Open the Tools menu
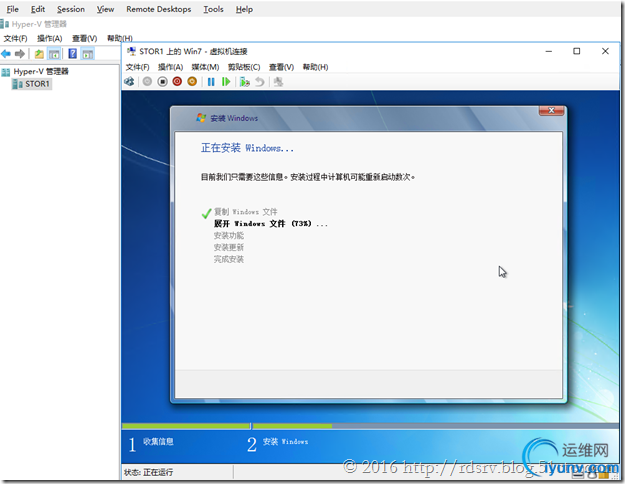Image resolution: width=625 pixels, height=484 pixels. pos(213,9)
